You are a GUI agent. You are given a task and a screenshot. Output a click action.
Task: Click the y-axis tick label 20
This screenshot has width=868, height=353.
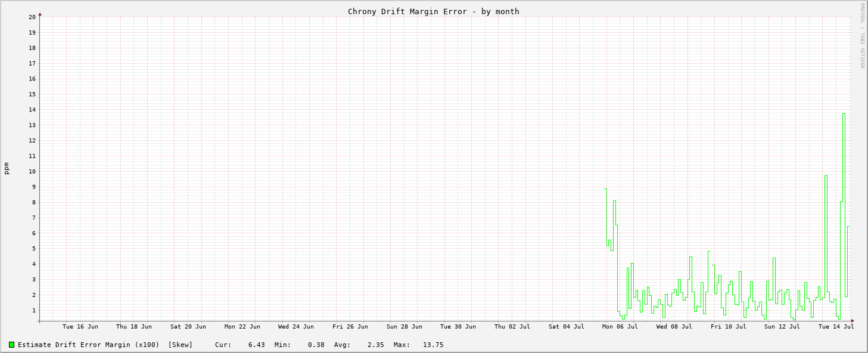click(x=32, y=17)
